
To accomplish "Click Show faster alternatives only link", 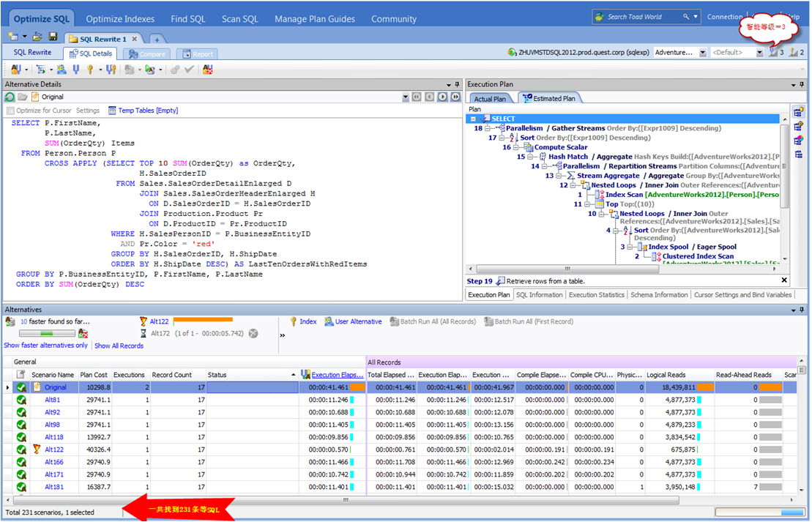I will click(x=45, y=346).
